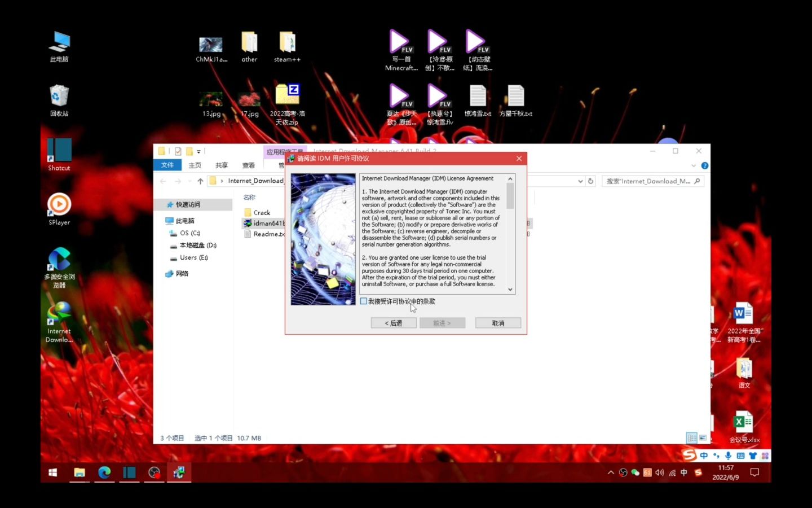
Task: Click WeChat tray icon
Action: click(x=636, y=472)
